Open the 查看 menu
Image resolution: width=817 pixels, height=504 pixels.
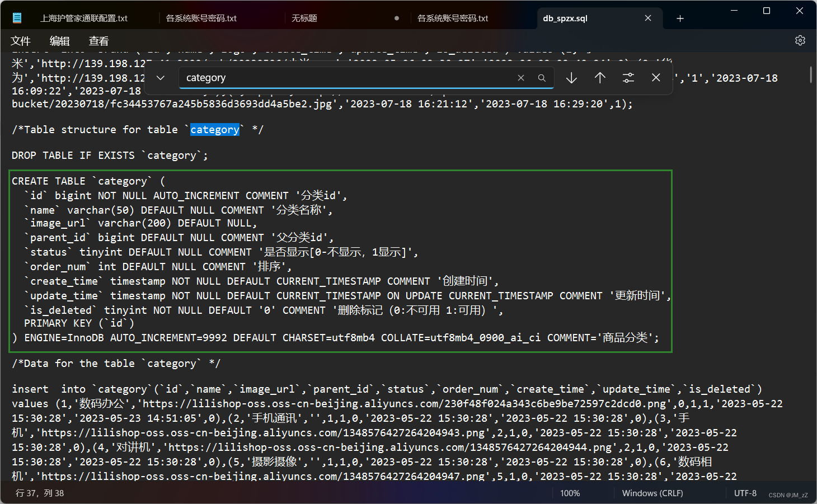pyautogui.click(x=98, y=40)
